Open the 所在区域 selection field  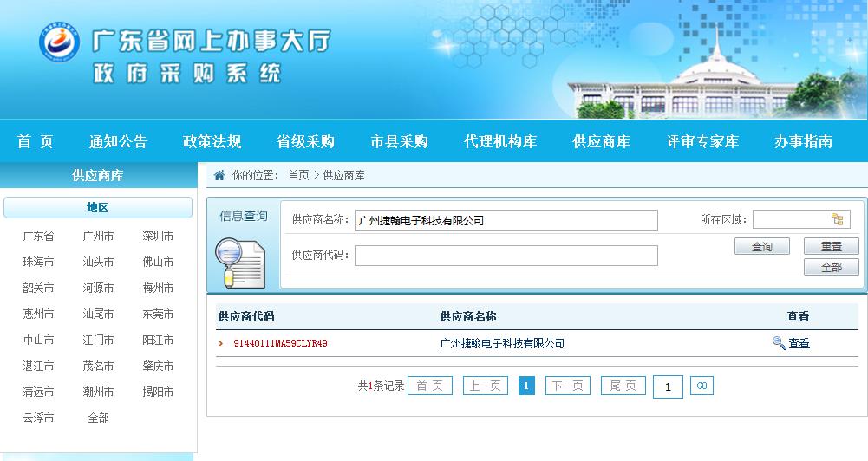(x=792, y=220)
